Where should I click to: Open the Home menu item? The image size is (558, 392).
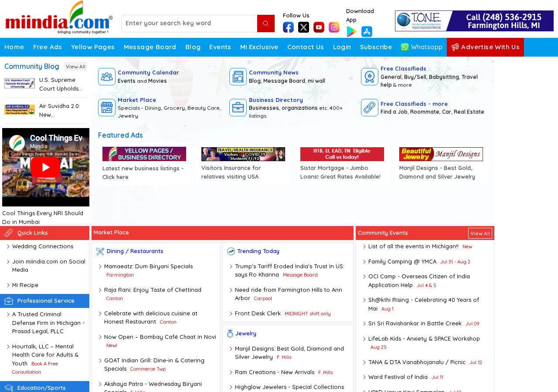point(14,47)
